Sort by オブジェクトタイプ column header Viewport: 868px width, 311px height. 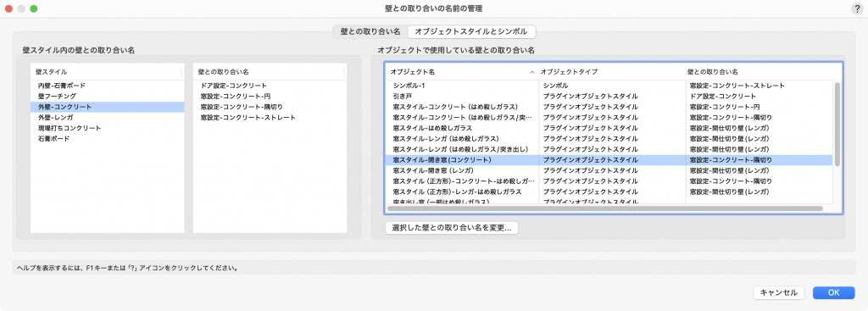[612, 72]
